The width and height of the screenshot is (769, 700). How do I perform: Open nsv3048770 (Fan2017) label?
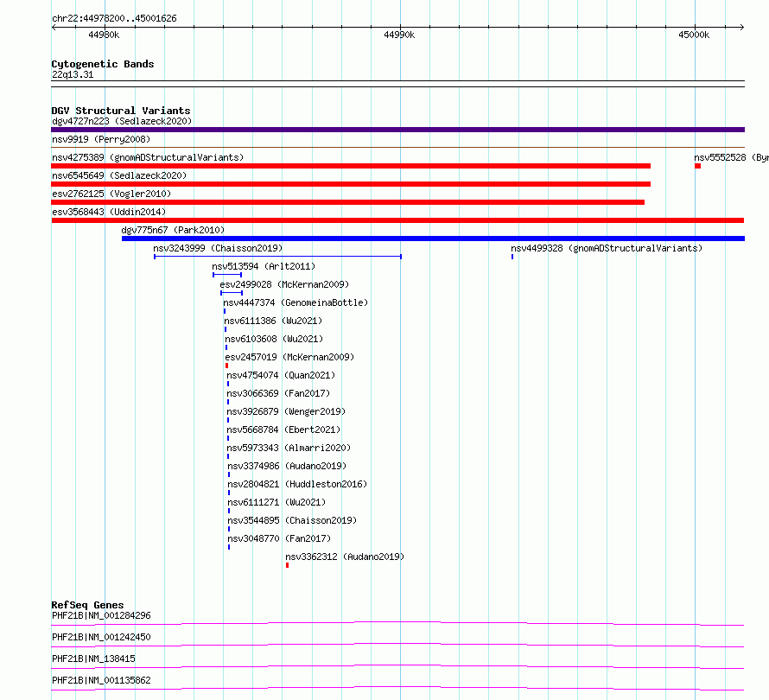point(279,538)
